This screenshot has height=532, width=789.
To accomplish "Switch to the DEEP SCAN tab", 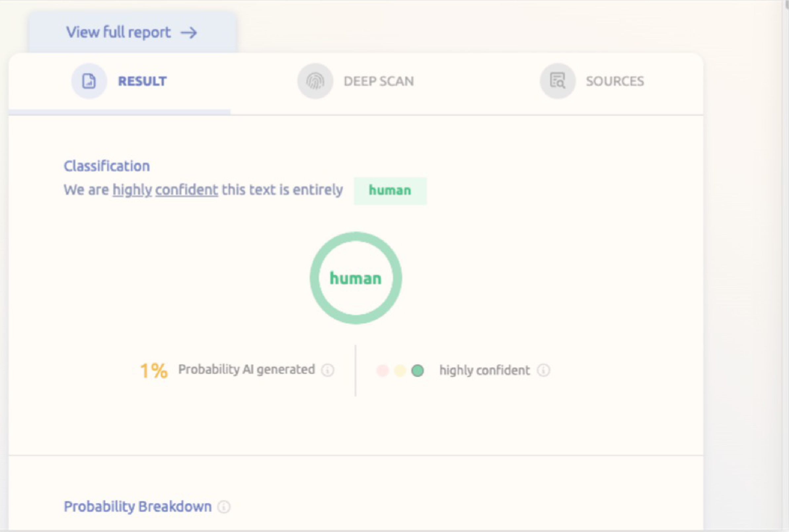I will click(378, 81).
